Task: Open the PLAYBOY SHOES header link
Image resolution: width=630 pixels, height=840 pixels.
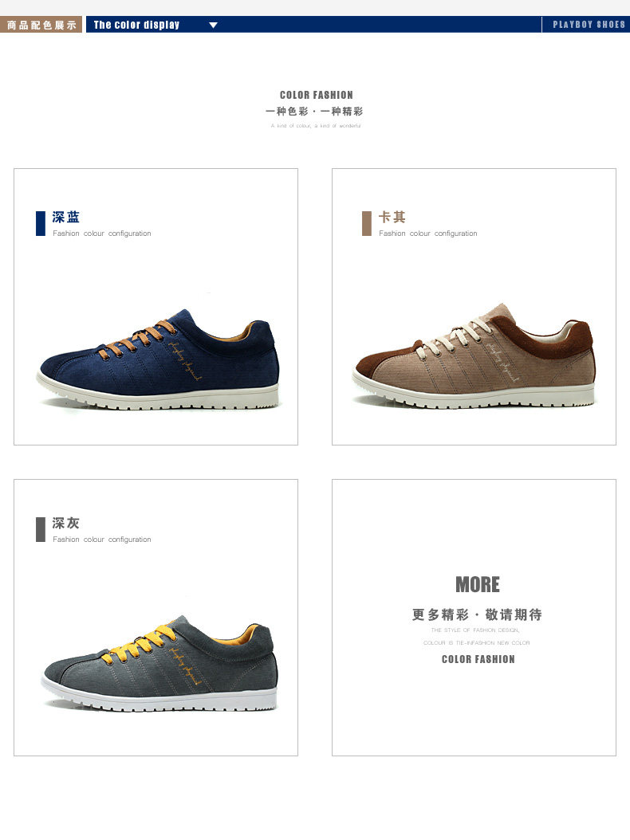Action: 589,25
